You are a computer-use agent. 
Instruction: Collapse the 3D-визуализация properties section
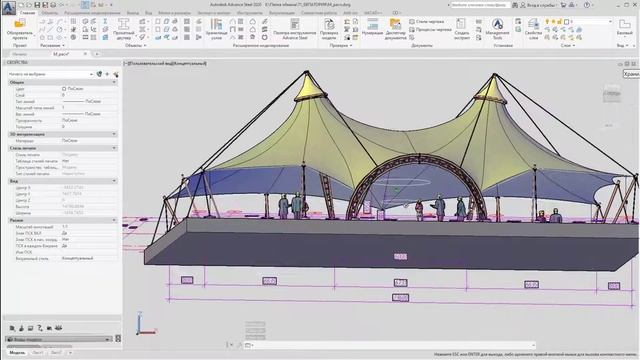[114, 134]
